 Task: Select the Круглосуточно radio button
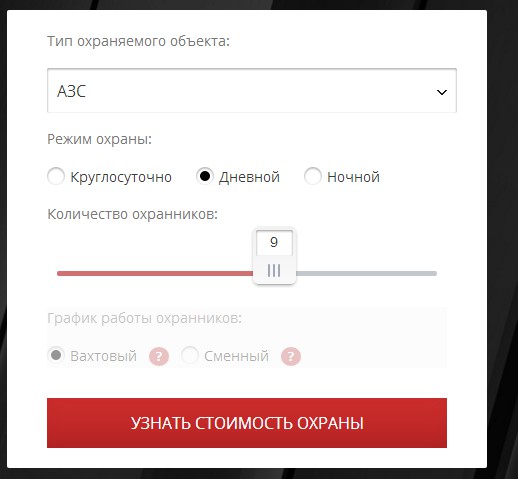point(56,176)
